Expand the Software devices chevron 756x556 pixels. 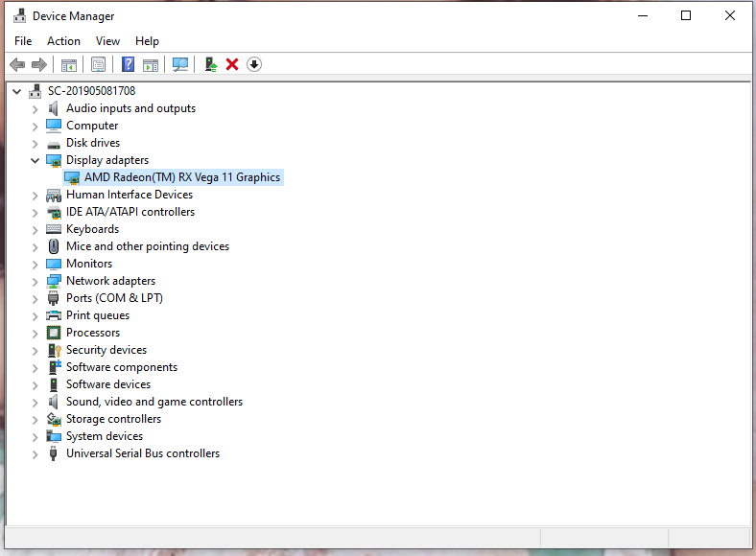pos(35,385)
